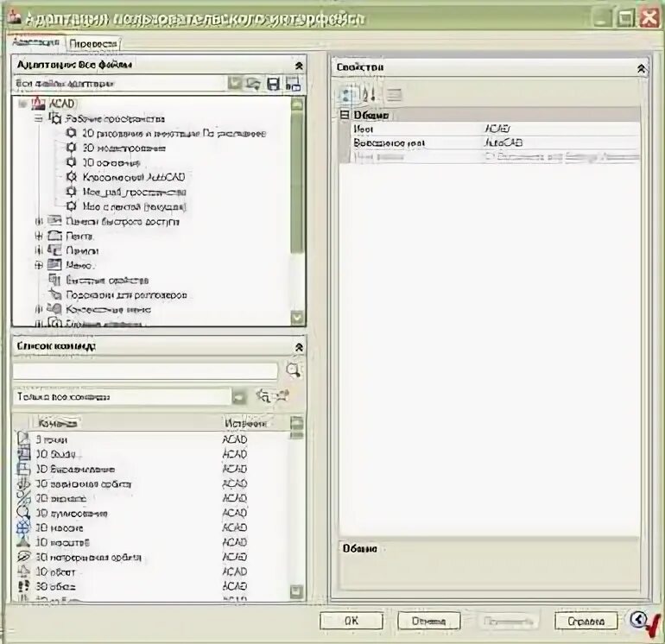
Task: Select 2D рисование и аннотации workspace
Action: pyautogui.click(x=174, y=133)
